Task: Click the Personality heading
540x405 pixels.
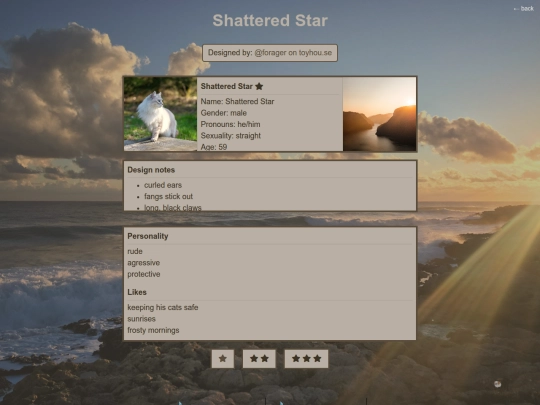Action: (x=148, y=236)
